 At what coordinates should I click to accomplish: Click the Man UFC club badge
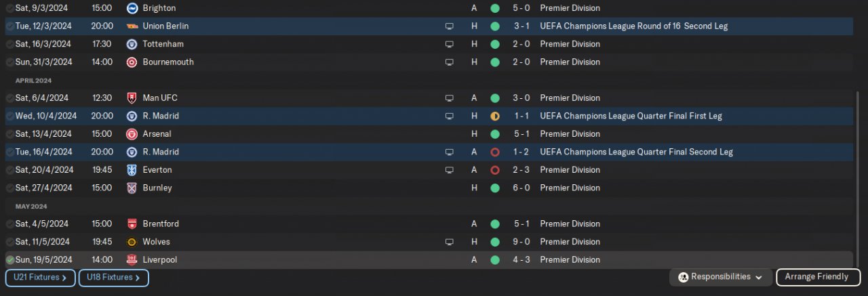132,98
